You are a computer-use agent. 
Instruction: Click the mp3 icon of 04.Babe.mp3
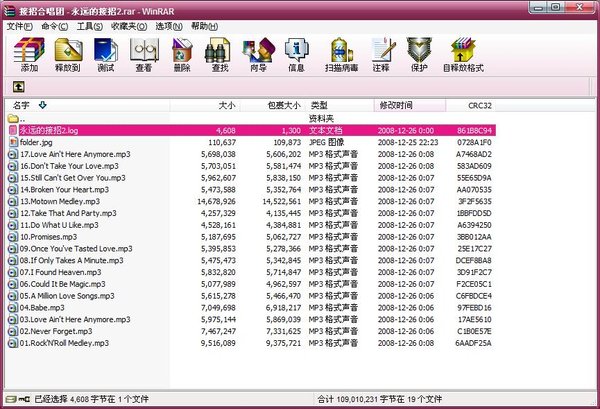(13, 308)
